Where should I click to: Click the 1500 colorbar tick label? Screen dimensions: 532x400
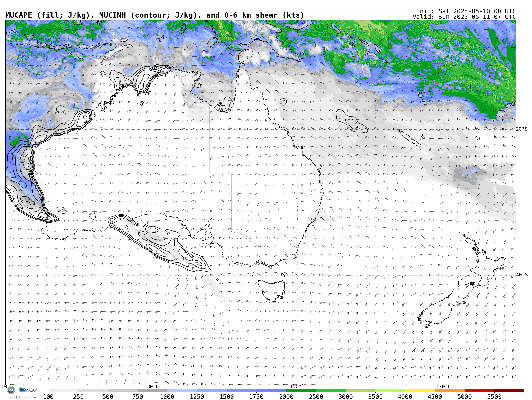click(227, 397)
